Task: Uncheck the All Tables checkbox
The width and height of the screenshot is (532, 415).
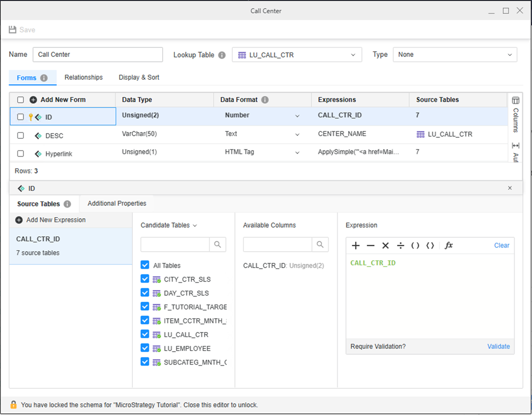Action: coord(145,265)
